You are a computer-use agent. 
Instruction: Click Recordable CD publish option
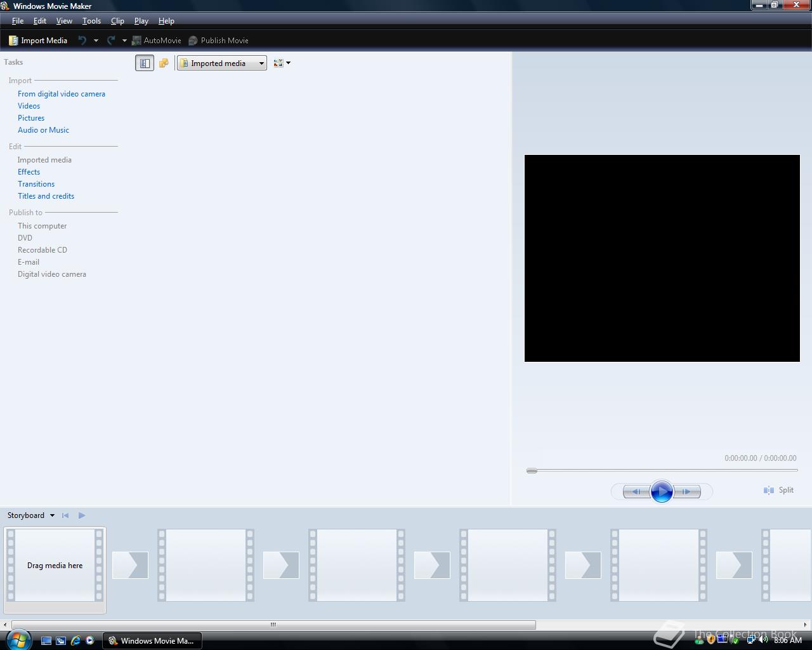point(42,250)
